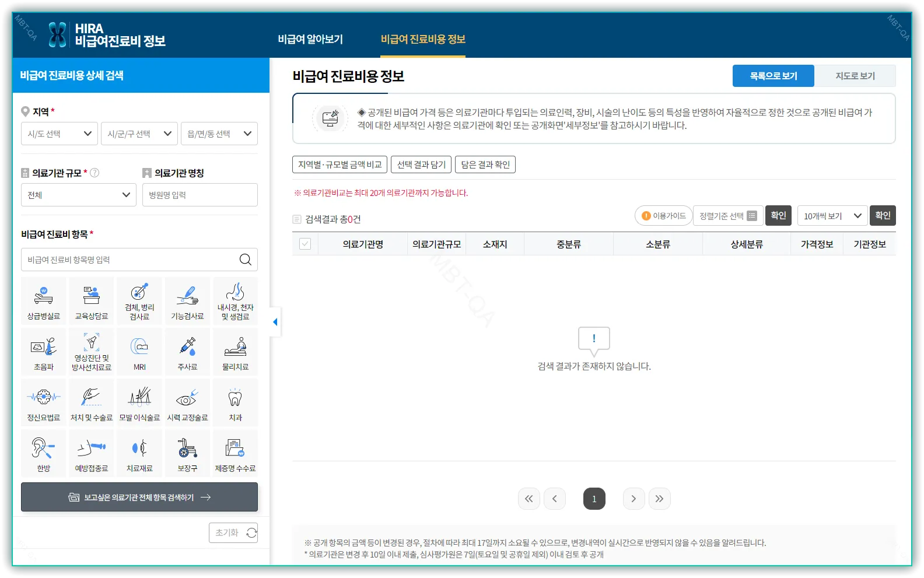Click 지역별·규모별 금액 비교 button
Viewport: 924px width, 578px height.
tap(340, 164)
